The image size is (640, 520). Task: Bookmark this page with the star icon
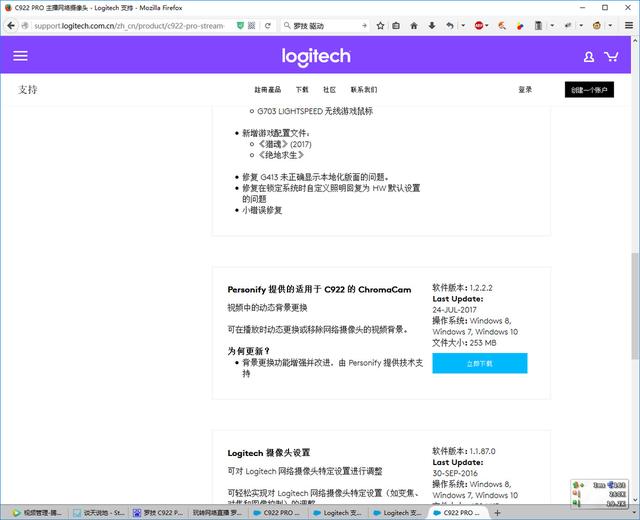(x=380, y=26)
